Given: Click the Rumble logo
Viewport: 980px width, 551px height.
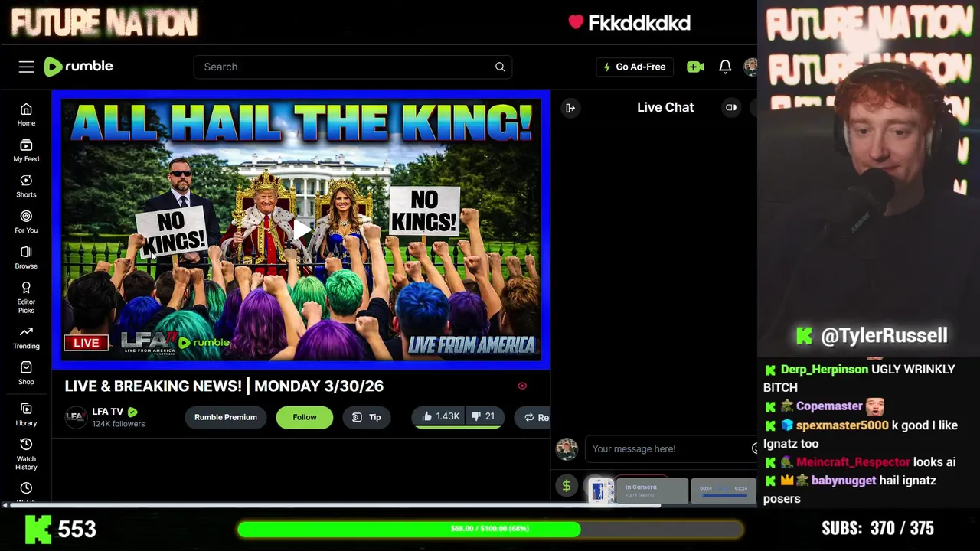Looking at the screenshot, I should (x=78, y=67).
